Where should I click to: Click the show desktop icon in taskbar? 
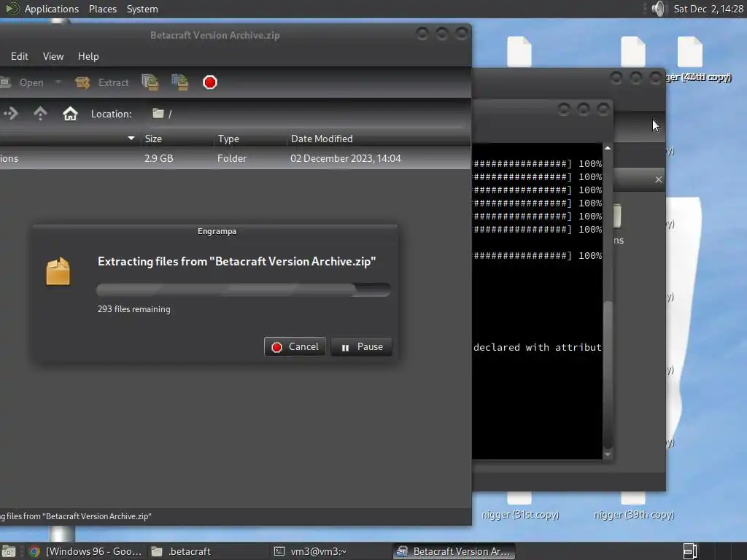(x=9, y=551)
